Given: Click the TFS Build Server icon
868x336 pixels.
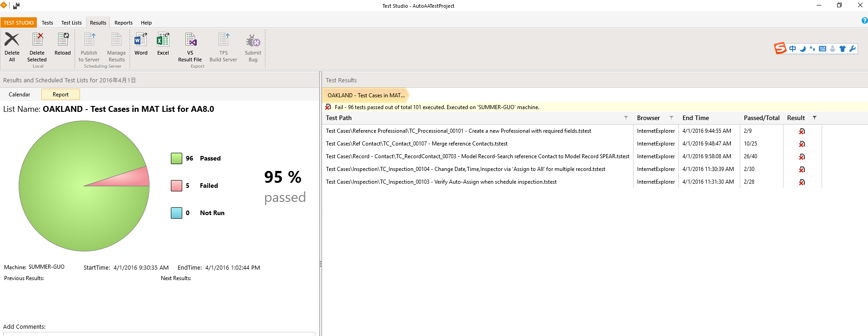Looking at the screenshot, I should click(x=224, y=40).
